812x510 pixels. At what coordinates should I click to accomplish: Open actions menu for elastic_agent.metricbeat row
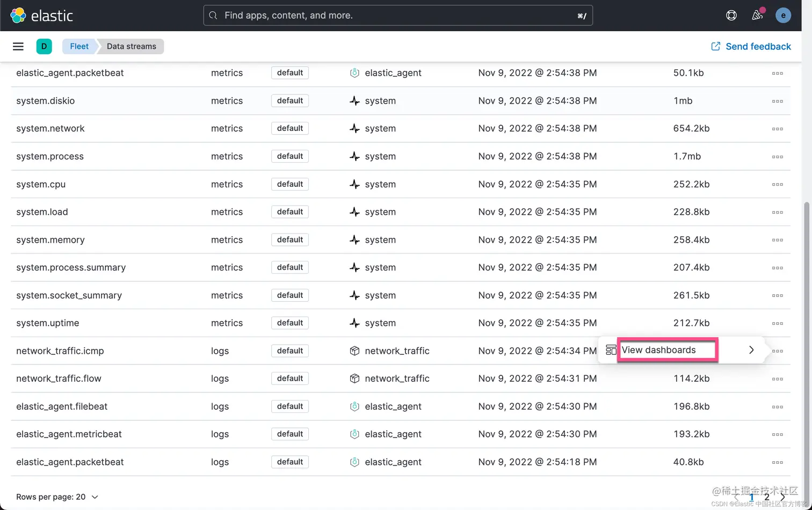[x=777, y=435]
